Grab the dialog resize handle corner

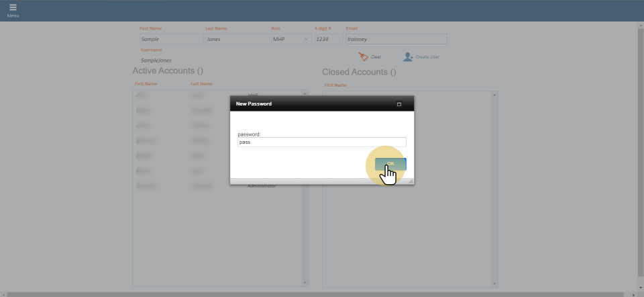tap(411, 181)
